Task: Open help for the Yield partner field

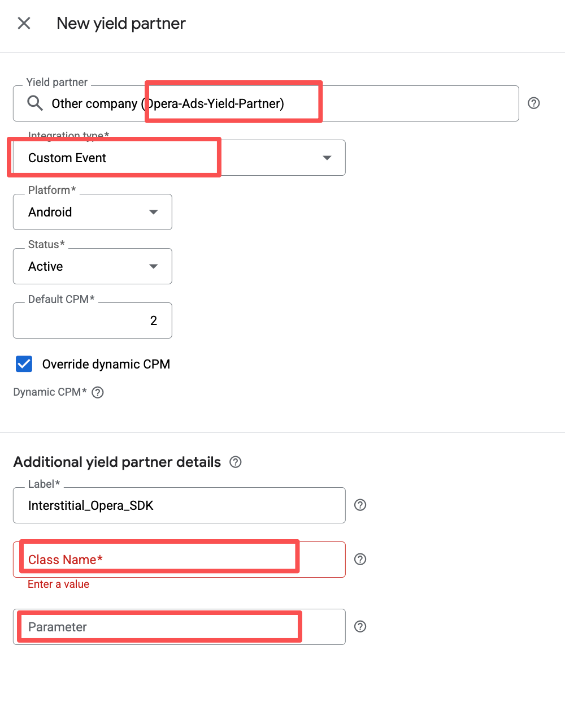Action: tap(533, 103)
